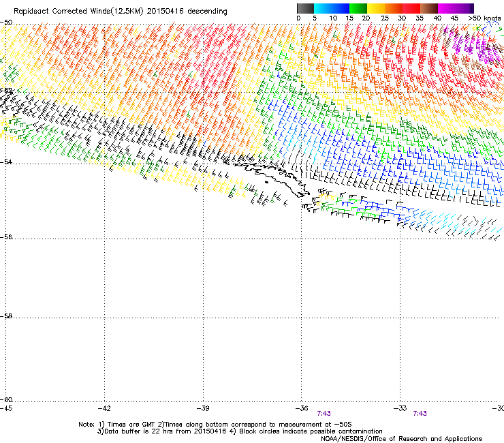Click the '-45' longitude axis label
Image resolution: width=504 pixels, height=443 pixels.
pos(6,408)
